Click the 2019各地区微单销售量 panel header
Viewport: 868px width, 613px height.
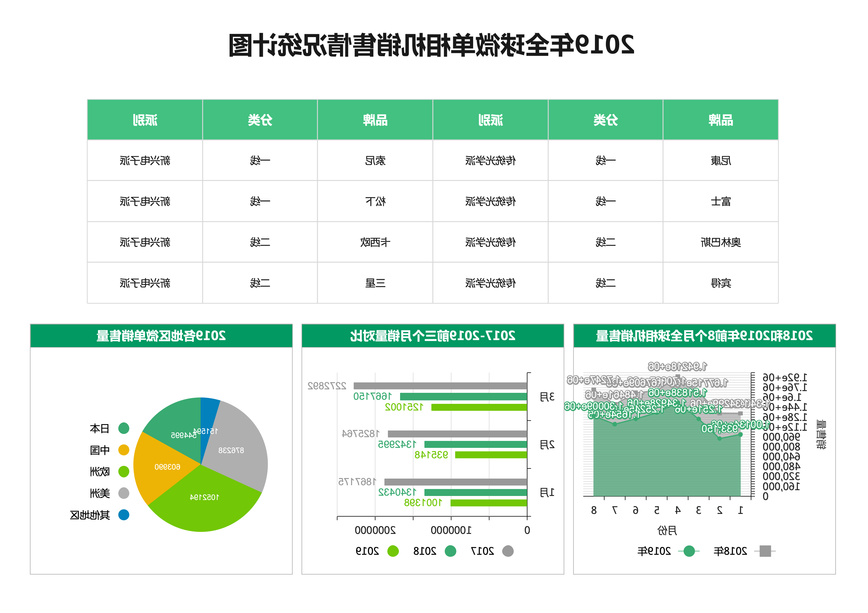(161, 335)
